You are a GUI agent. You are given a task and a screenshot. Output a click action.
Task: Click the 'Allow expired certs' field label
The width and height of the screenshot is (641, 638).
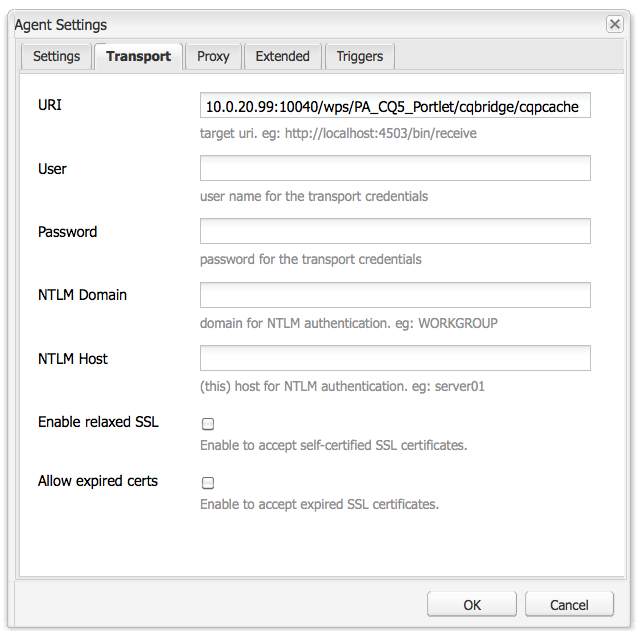tap(98, 481)
